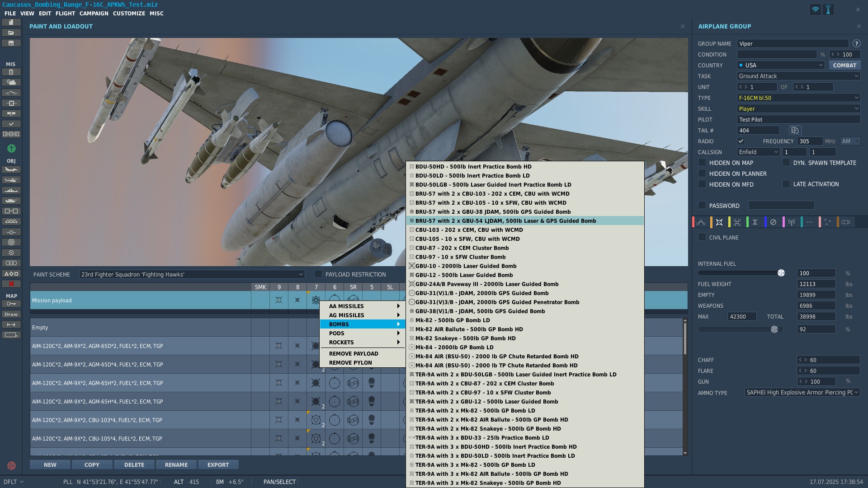Open the weather cloud tool in sidebar

tap(11, 82)
